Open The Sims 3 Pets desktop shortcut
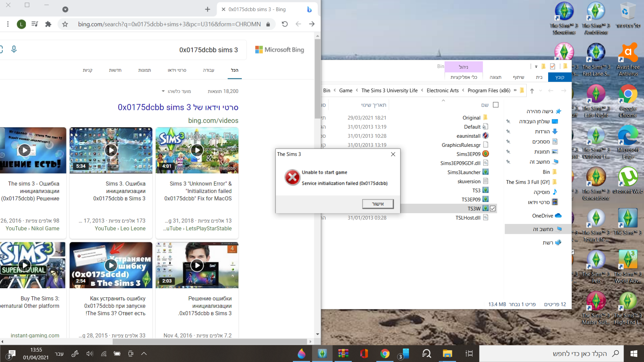Image resolution: width=644 pixels, height=362 pixels. 596,266
